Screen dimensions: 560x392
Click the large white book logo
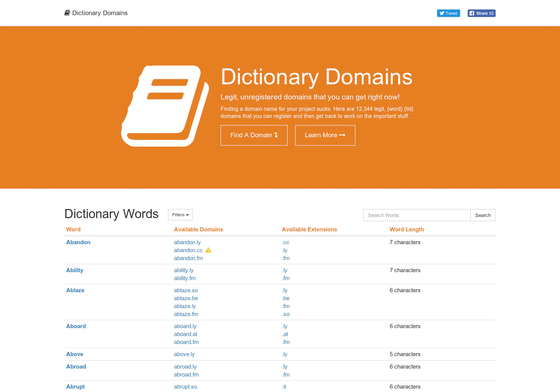[x=165, y=106]
